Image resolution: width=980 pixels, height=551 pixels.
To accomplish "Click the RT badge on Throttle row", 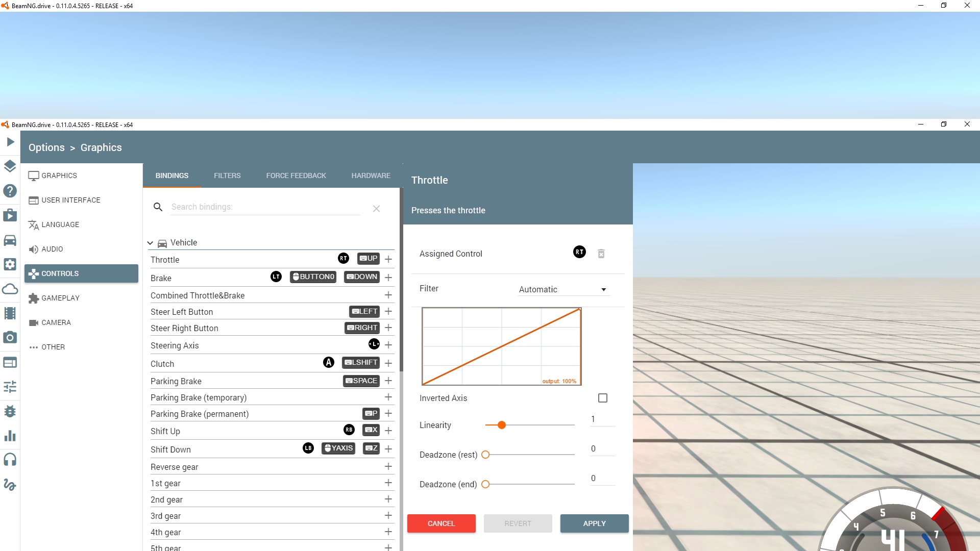I will pos(344,259).
